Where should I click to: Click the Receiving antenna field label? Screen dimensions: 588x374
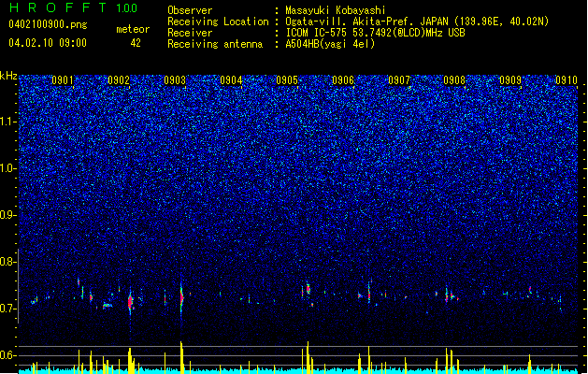click(215, 44)
